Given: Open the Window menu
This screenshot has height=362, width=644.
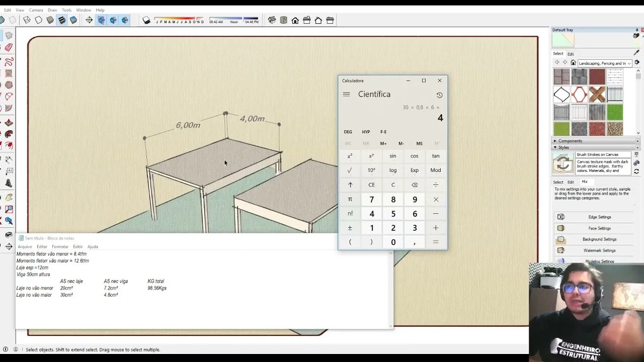Looking at the screenshot, I should click(84, 10).
